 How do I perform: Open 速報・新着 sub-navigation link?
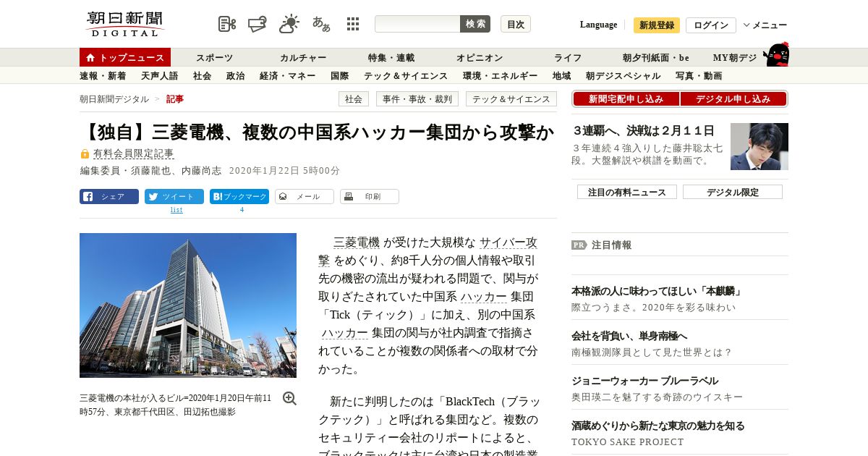(x=103, y=75)
